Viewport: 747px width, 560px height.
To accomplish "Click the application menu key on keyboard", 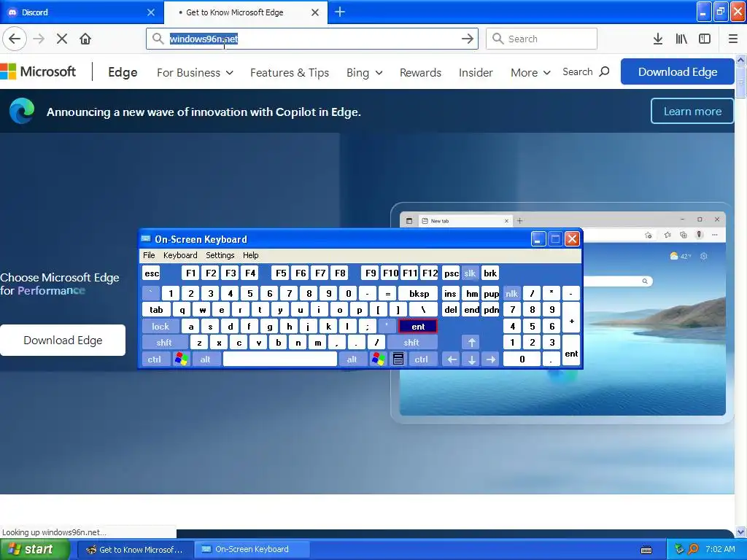I will click(x=398, y=359).
